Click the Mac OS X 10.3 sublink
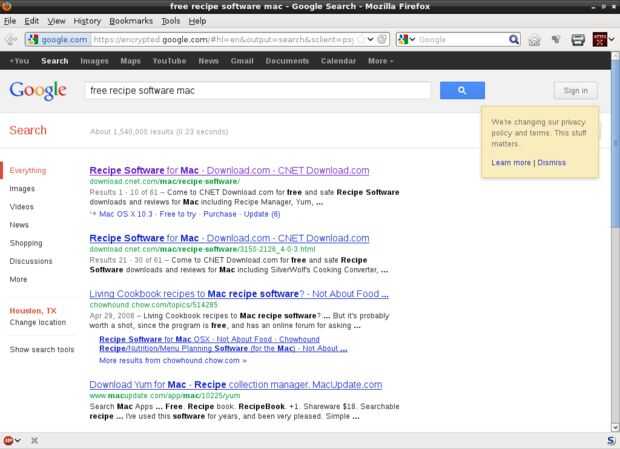 coord(125,214)
